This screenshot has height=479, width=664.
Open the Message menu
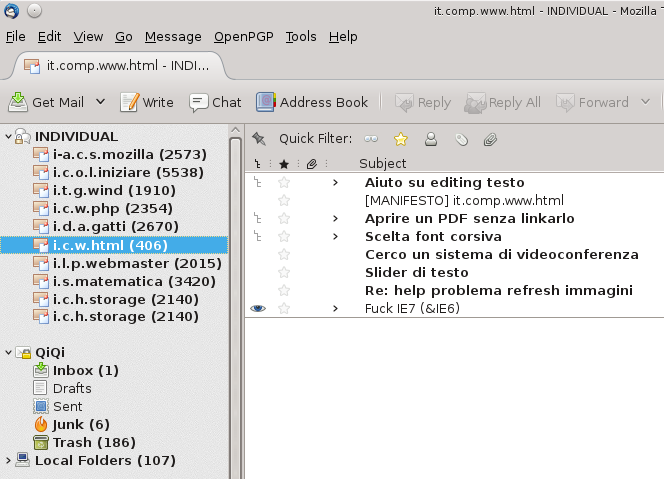tap(173, 37)
